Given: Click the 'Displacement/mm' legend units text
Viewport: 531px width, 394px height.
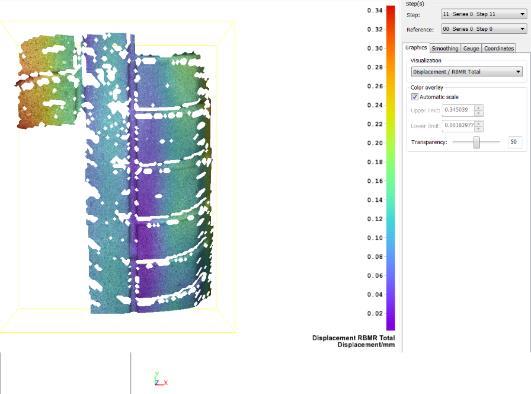Looking at the screenshot, I should click(366, 345).
